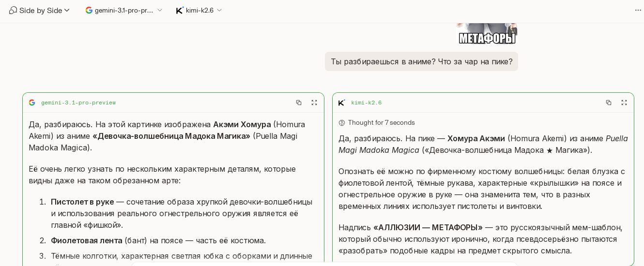The width and height of the screenshot is (644, 266).
Task: Expand the 'Thought for 7 seconds' section
Action: click(377, 122)
